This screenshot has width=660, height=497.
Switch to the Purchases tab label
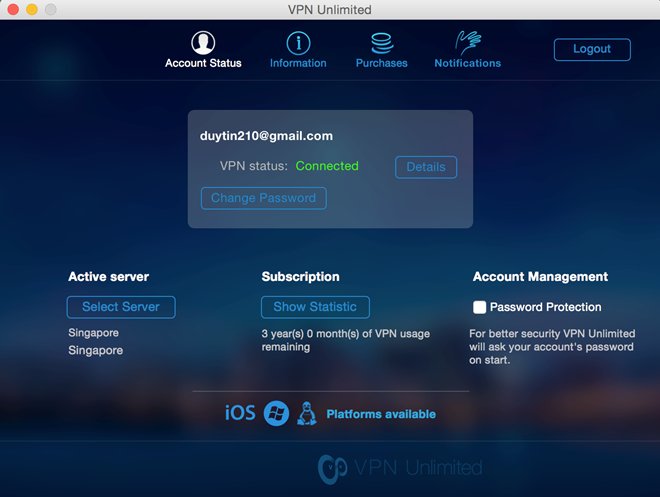[381, 63]
